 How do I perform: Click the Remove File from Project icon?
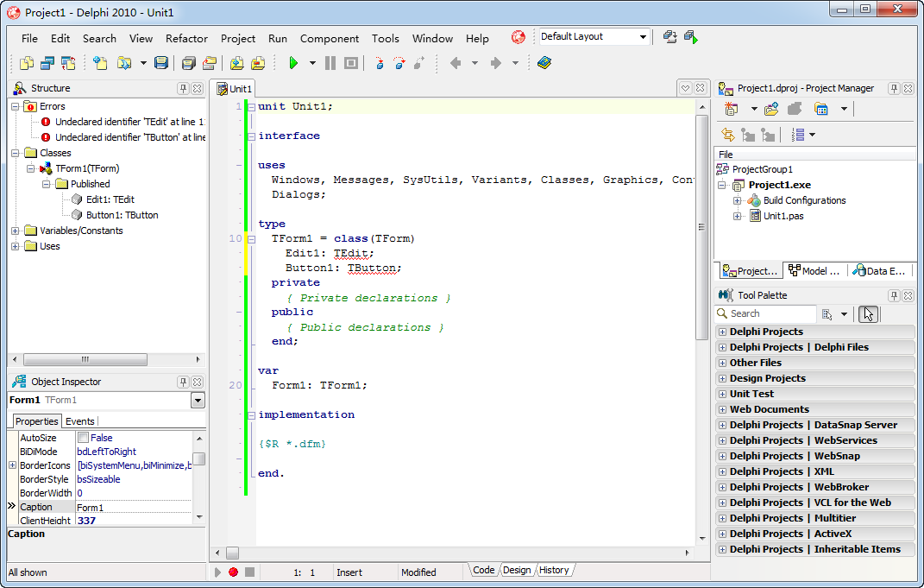[258, 63]
